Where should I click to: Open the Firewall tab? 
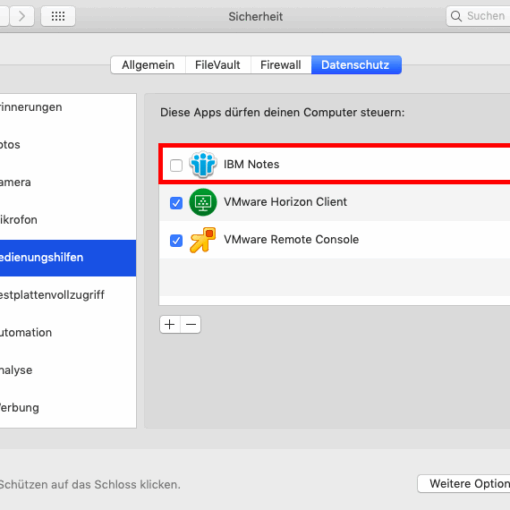281,65
